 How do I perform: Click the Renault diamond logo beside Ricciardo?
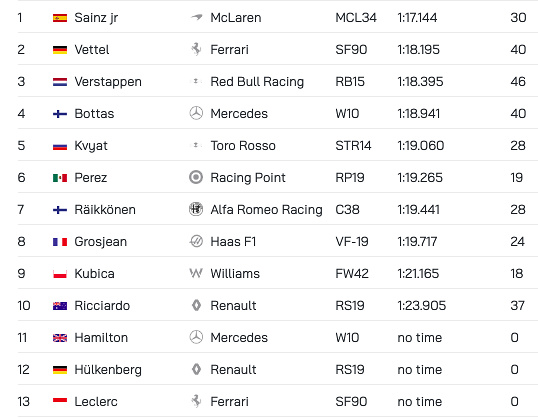pos(196,305)
